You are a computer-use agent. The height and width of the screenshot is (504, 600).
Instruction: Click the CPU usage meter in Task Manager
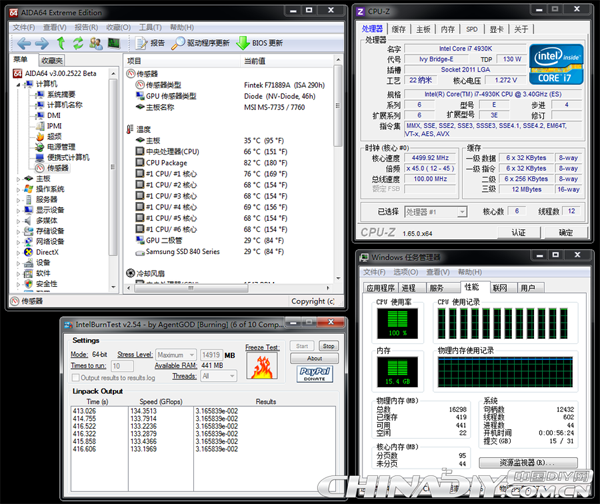398,323
